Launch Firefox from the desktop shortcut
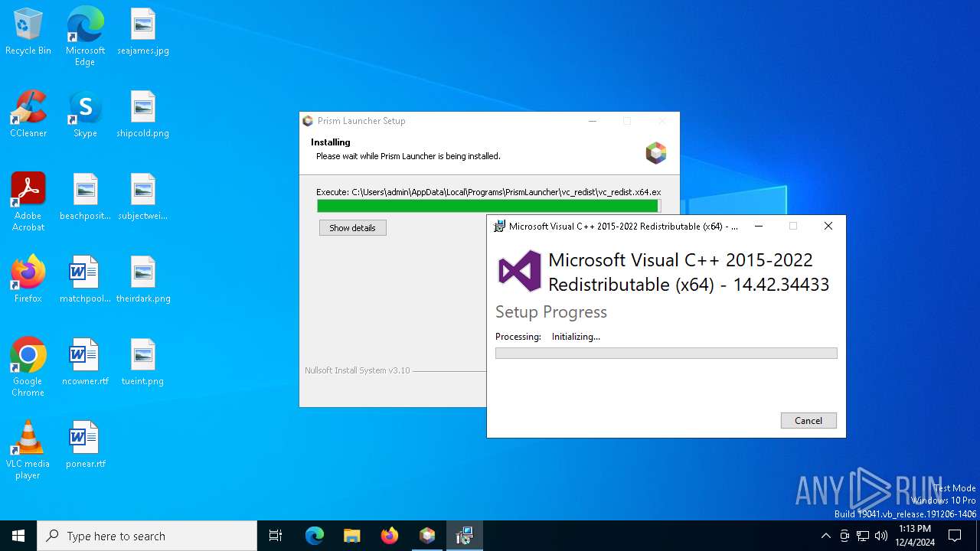Image resolution: width=980 pixels, height=551 pixels. click(x=28, y=280)
